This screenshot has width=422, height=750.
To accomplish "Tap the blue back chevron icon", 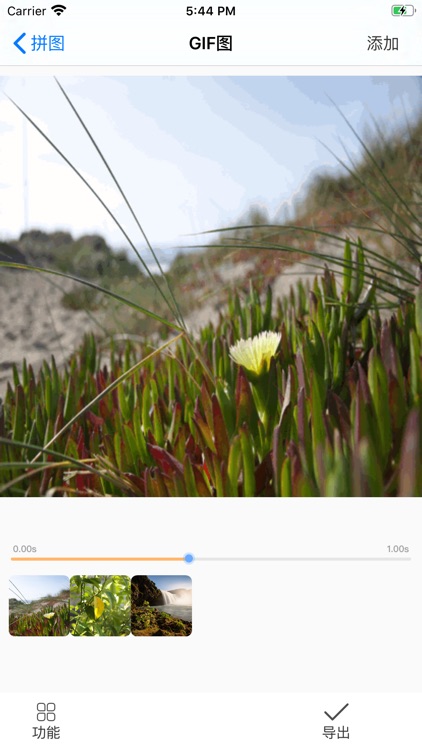I will point(20,44).
